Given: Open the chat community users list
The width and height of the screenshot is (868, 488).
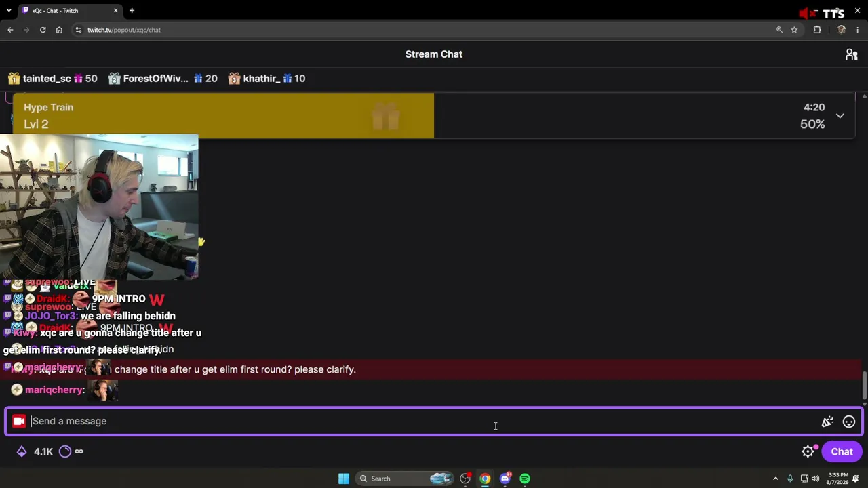Looking at the screenshot, I should (x=852, y=54).
